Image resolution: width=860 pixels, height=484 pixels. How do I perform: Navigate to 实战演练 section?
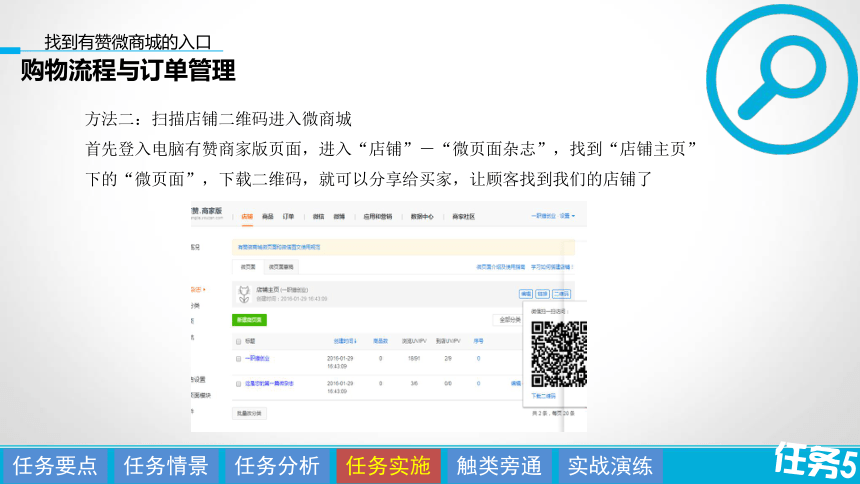tap(610, 466)
